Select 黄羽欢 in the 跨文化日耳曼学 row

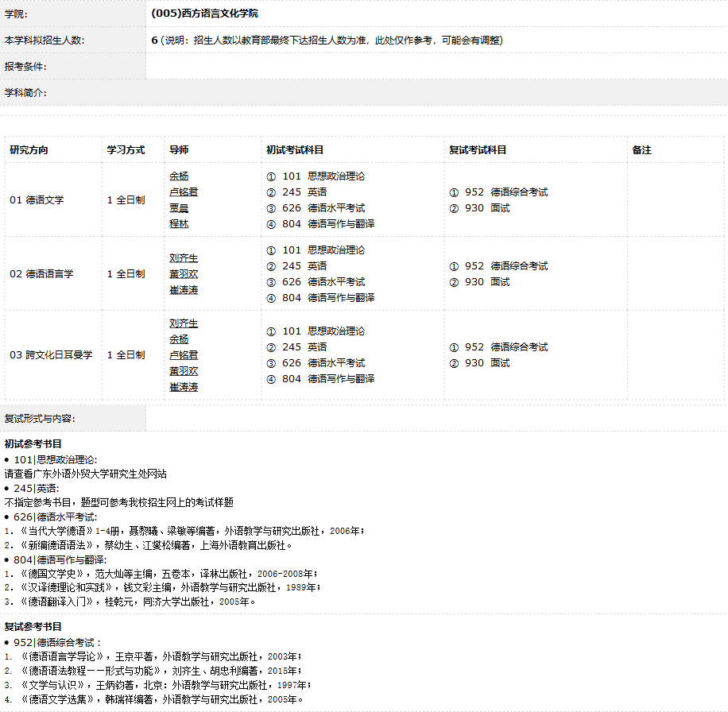click(x=184, y=371)
